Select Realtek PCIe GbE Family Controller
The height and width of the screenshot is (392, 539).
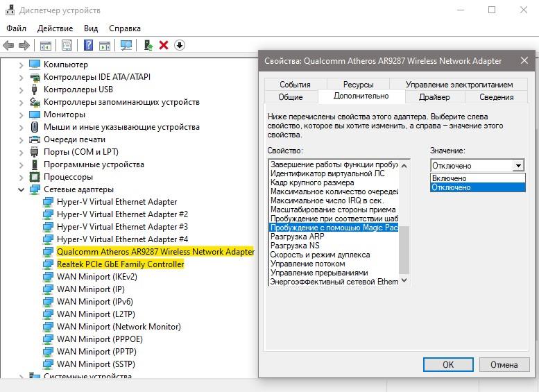coord(120,264)
